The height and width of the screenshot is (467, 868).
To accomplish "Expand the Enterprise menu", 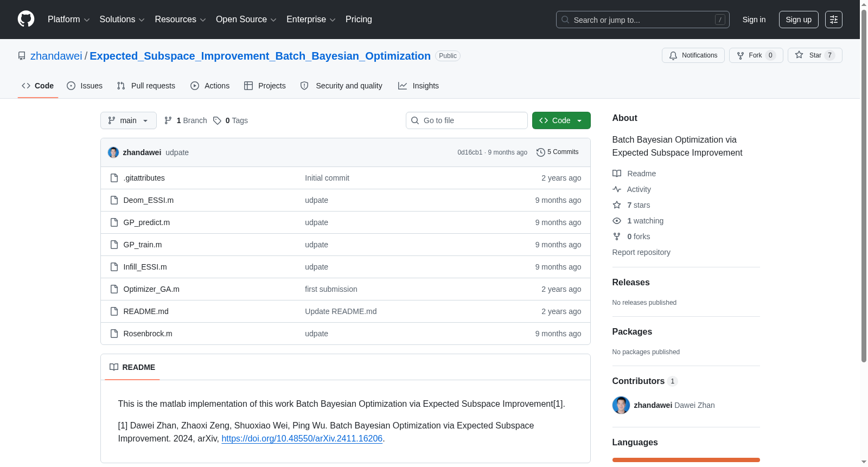I will [x=311, y=20].
